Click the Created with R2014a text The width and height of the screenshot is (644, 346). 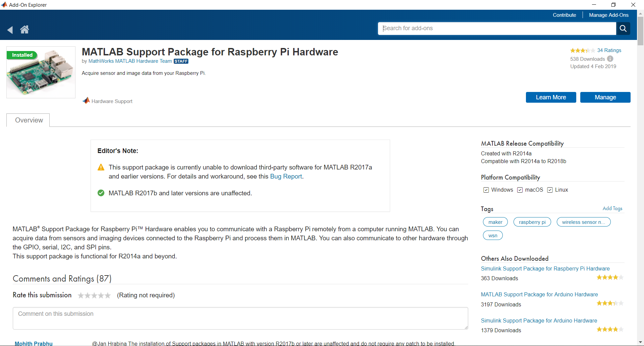coord(506,154)
